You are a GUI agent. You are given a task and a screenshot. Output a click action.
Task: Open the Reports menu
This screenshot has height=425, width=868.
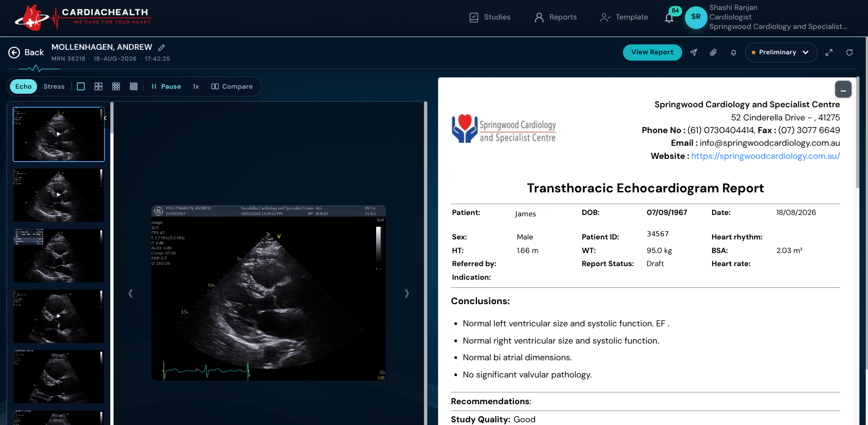[x=556, y=17]
